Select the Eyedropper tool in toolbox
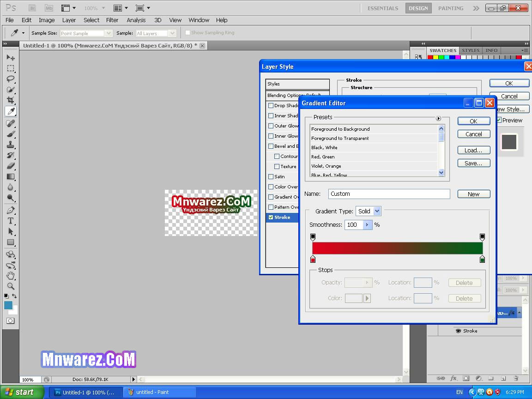532x399 pixels. coord(11,111)
